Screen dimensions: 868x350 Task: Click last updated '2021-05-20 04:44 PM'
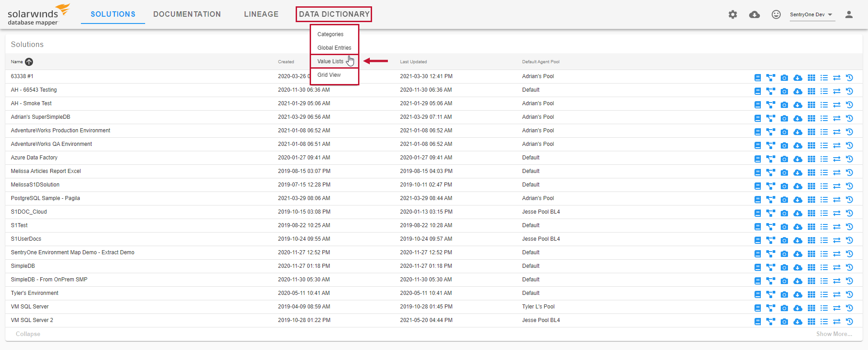426,320
